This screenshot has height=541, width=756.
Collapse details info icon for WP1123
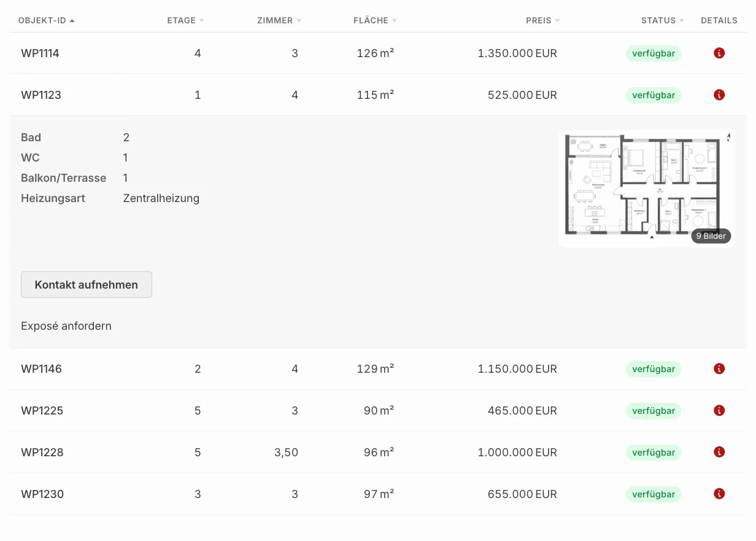720,95
